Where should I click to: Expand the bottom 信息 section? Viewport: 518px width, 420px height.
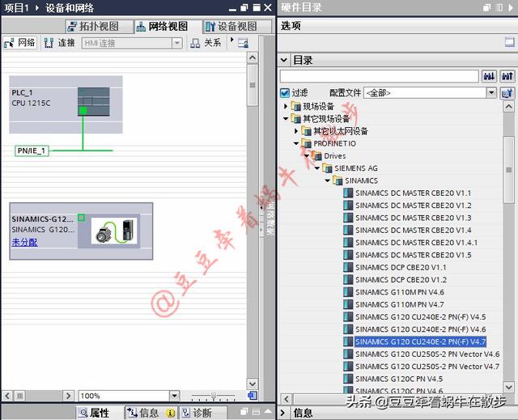coord(282,413)
